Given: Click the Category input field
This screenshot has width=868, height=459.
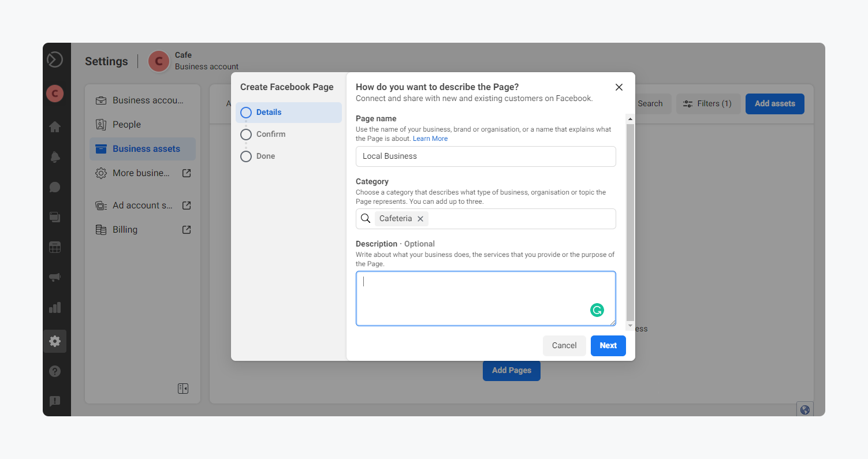Looking at the screenshot, I should (486, 219).
